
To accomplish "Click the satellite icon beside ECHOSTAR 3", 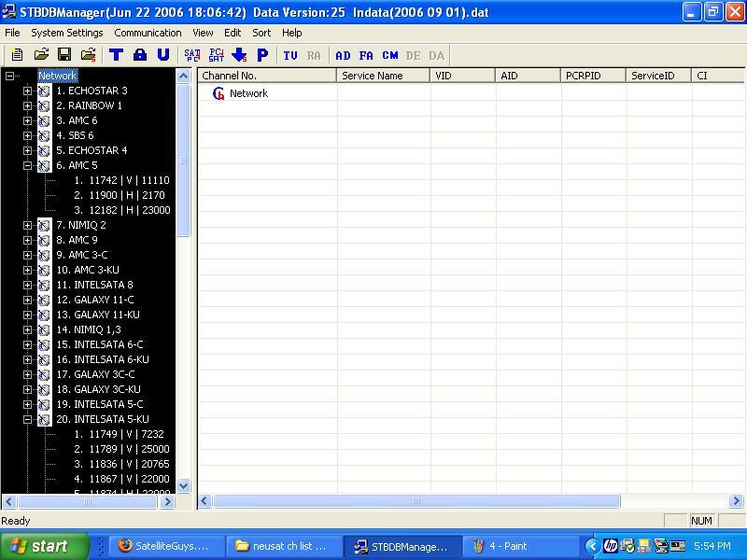I will [x=44, y=91].
